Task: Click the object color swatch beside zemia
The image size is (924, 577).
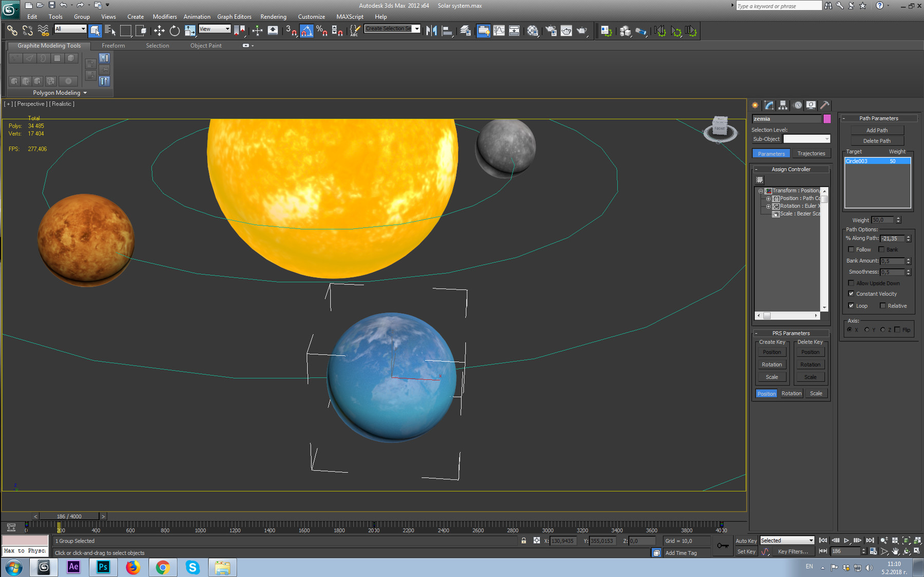Action: (827, 119)
